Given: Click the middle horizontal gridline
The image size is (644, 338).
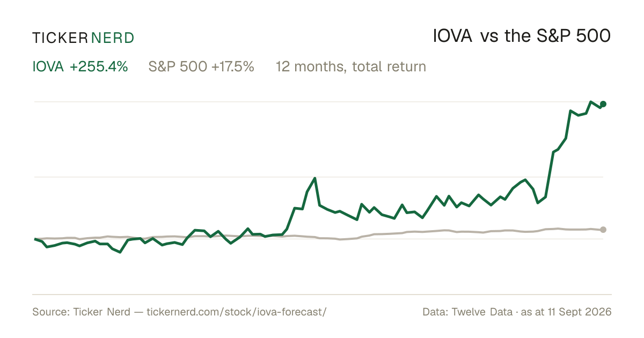Looking at the screenshot, I should pos(319,177).
